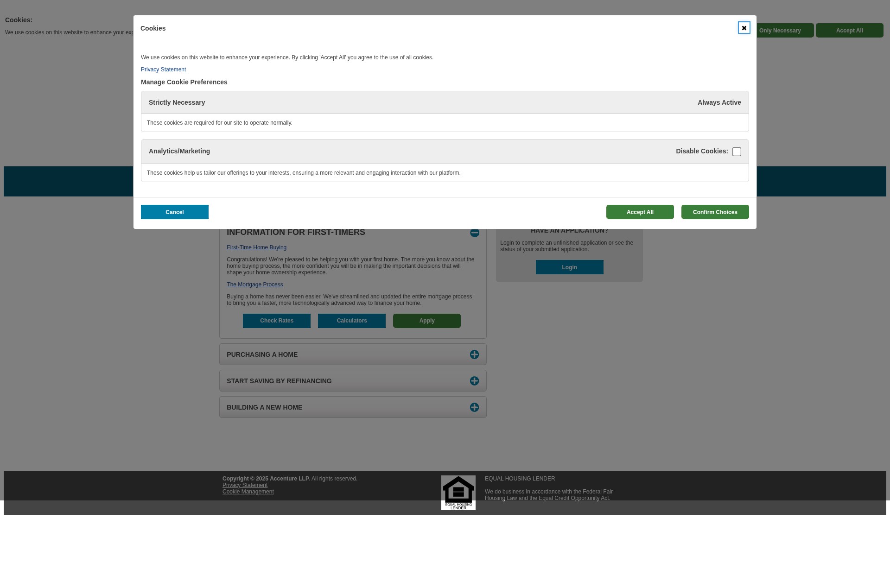This screenshot has height=588, width=890.
Task: Click the START SAVING BY REFINANCING heading text
Action: 279,381
